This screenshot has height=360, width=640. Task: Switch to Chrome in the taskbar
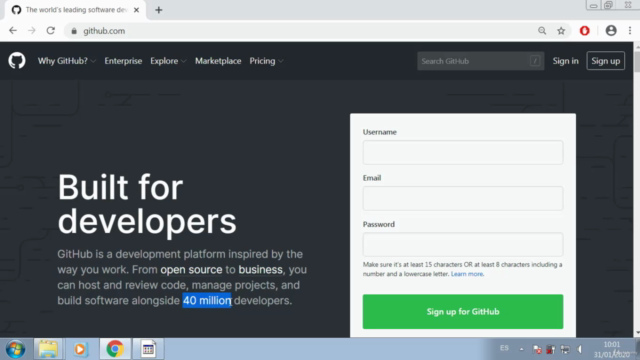tap(115, 349)
